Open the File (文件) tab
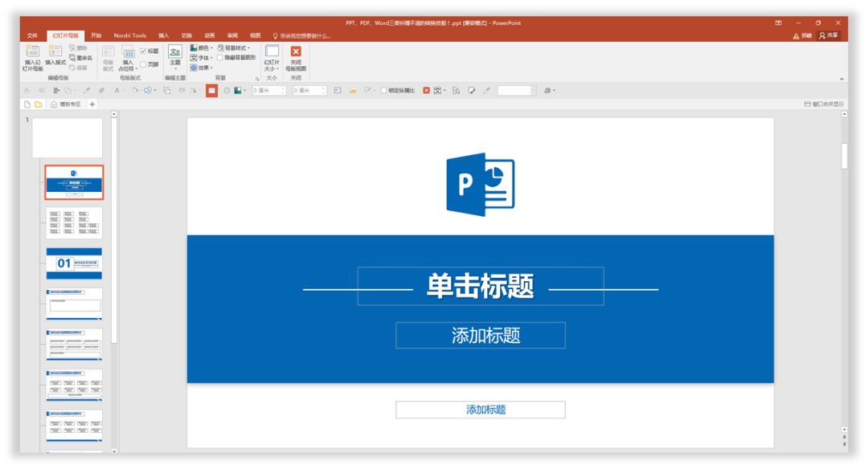The height and width of the screenshot is (469, 868). pyautogui.click(x=32, y=35)
